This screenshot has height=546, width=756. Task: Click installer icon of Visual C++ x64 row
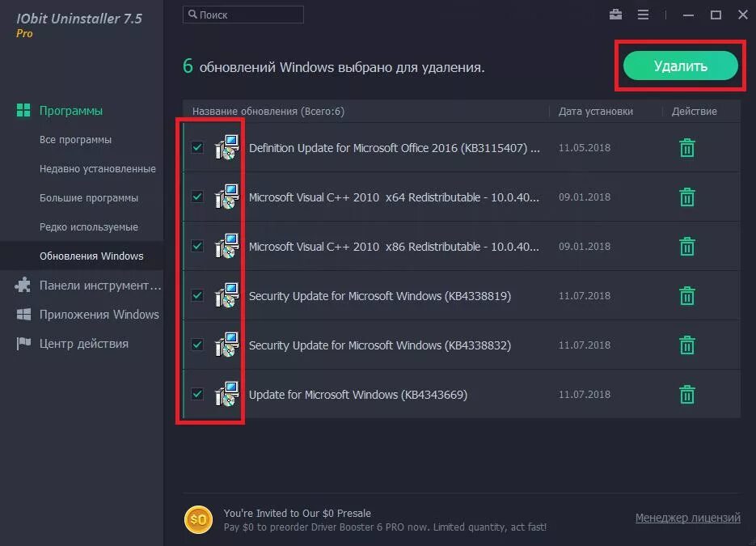click(226, 197)
